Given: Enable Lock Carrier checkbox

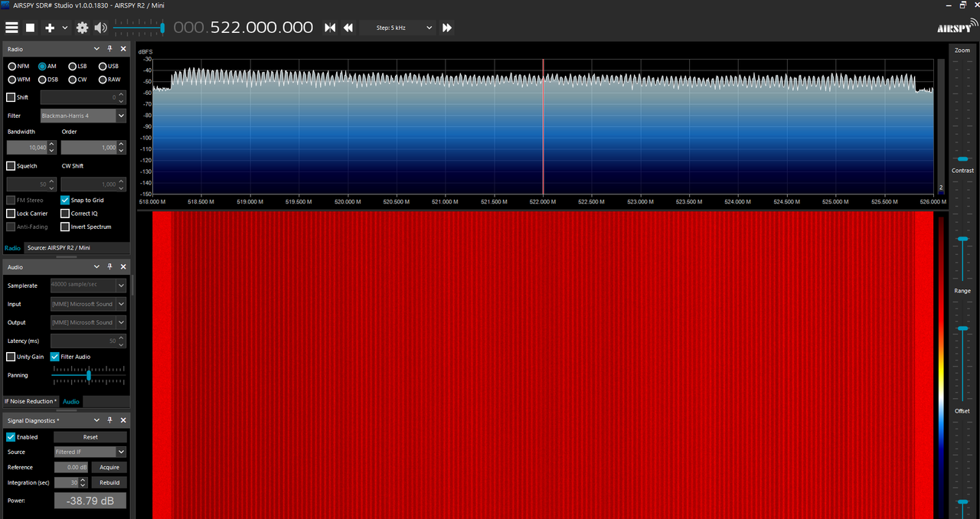Looking at the screenshot, I should [11, 214].
